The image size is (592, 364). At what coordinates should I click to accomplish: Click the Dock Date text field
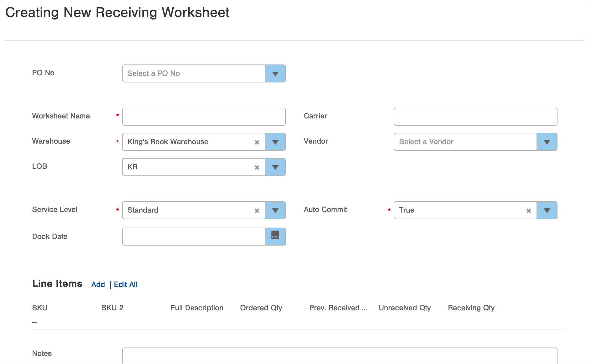pos(193,237)
